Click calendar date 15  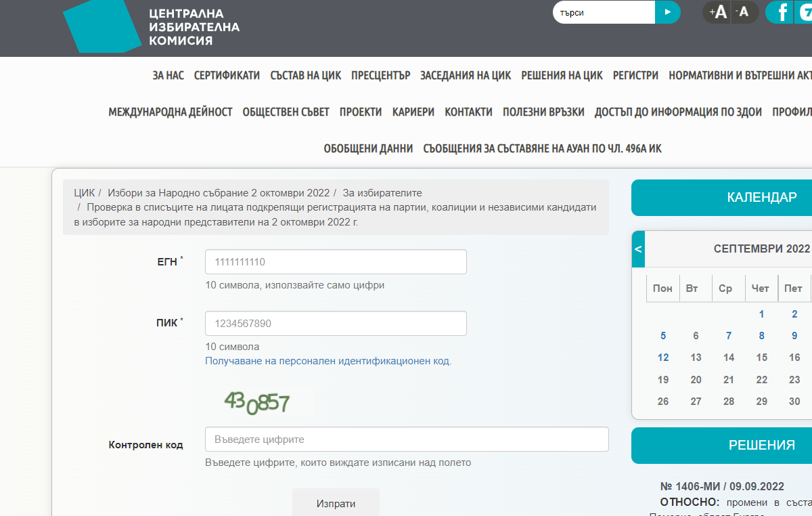(762, 358)
